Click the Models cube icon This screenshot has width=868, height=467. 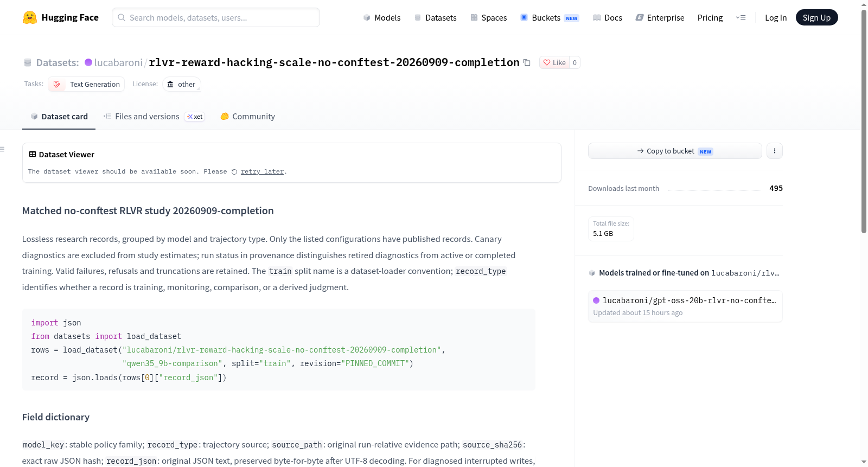[367, 17]
